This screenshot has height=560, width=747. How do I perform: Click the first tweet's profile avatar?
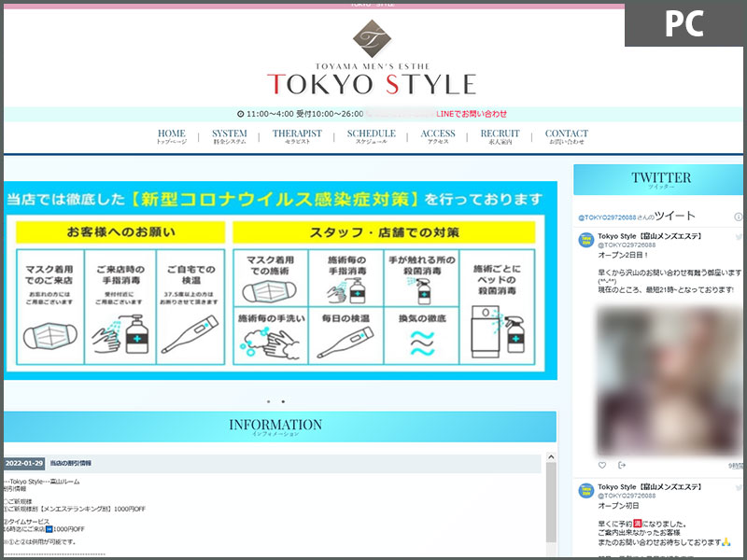pos(585,241)
